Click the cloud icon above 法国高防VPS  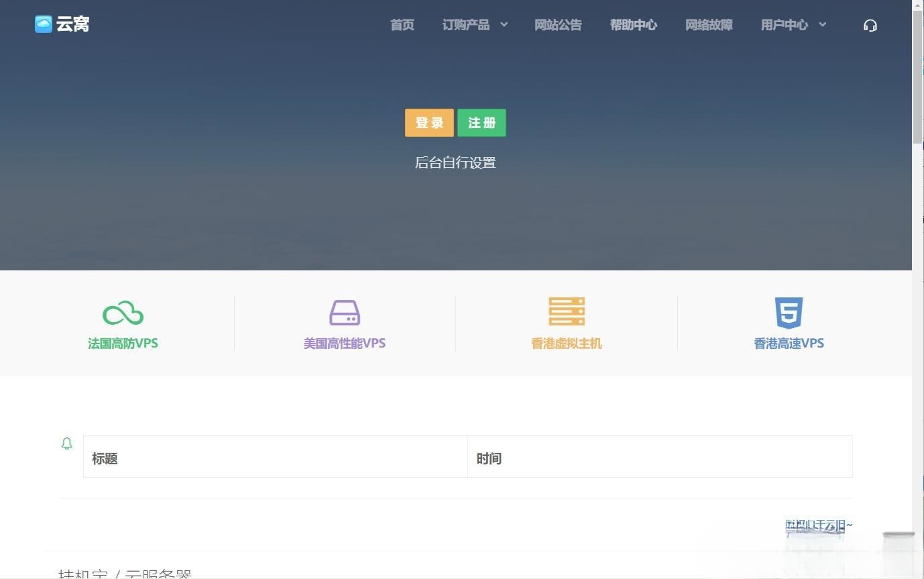click(x=123, y=312)
